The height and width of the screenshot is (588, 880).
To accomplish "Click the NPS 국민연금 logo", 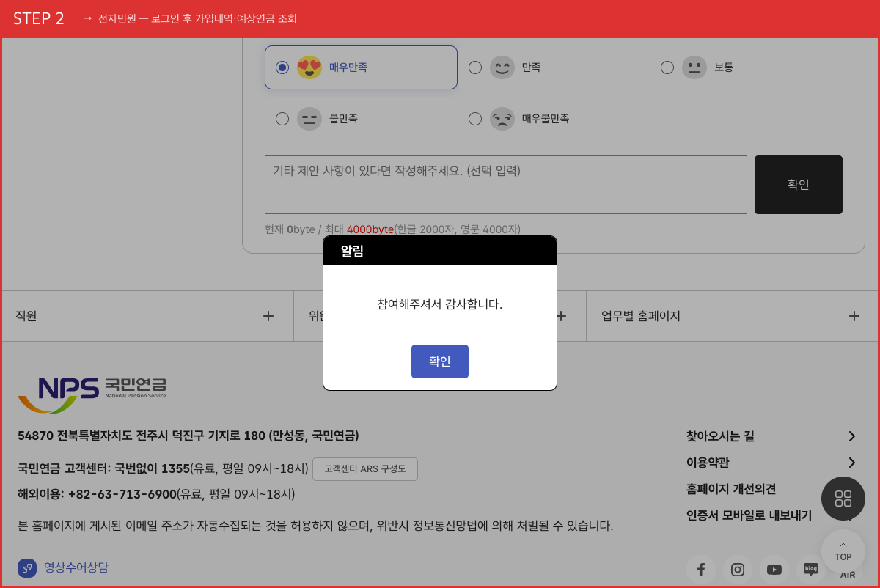I will point(92,394).
